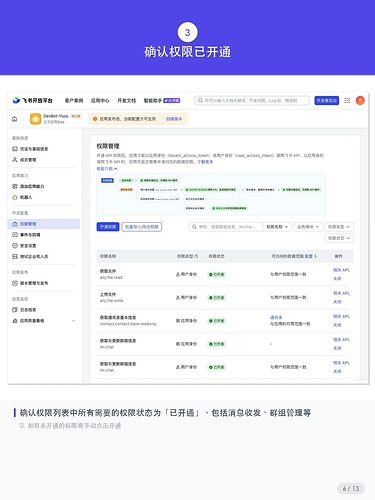The width and height of the screenshot is (375, 500).
Task: Click the permission flow diagram image
Action: 211,194
